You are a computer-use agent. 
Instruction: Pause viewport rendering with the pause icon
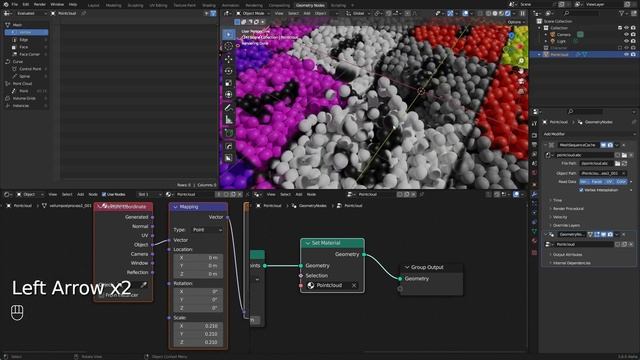[523, 13]
